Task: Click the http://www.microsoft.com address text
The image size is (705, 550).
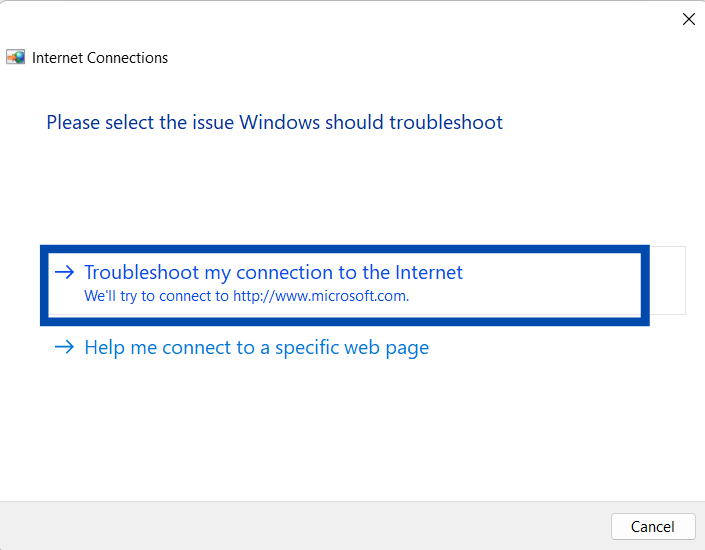Action: click(x=321, y=296)
